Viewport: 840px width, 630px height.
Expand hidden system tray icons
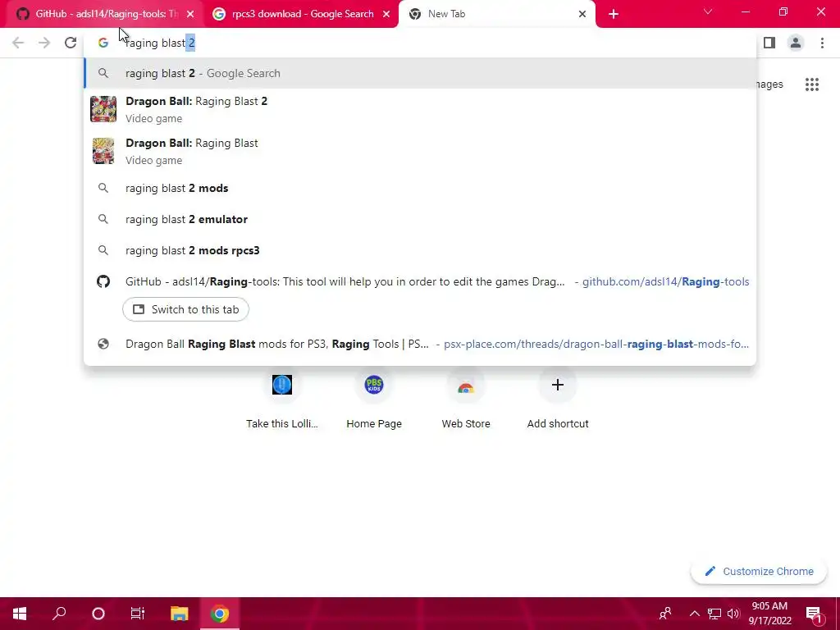694,614
